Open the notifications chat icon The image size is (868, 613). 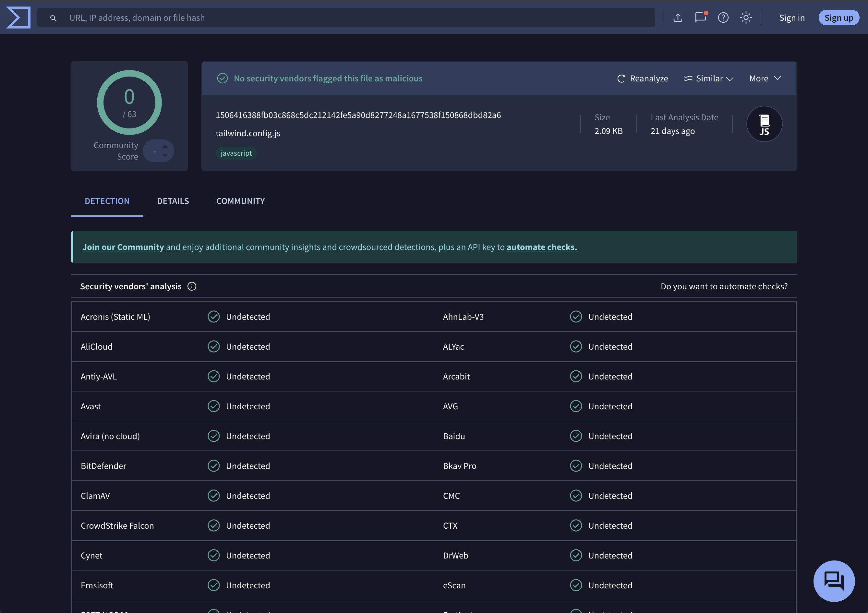tap(700, 18)
